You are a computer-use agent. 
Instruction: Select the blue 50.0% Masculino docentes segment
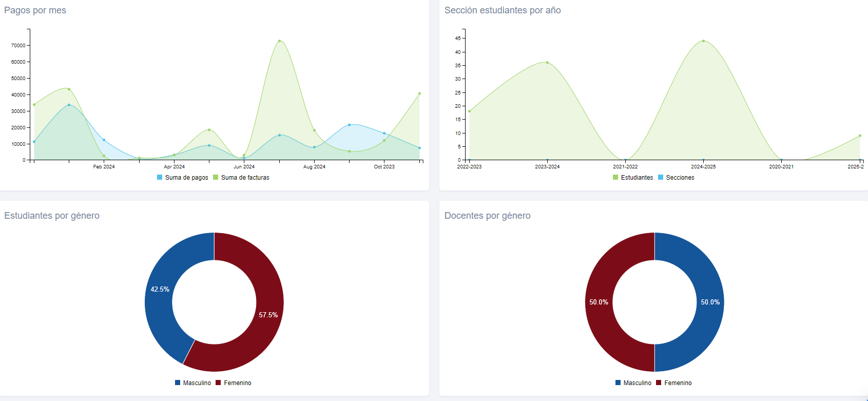(710, 302)
